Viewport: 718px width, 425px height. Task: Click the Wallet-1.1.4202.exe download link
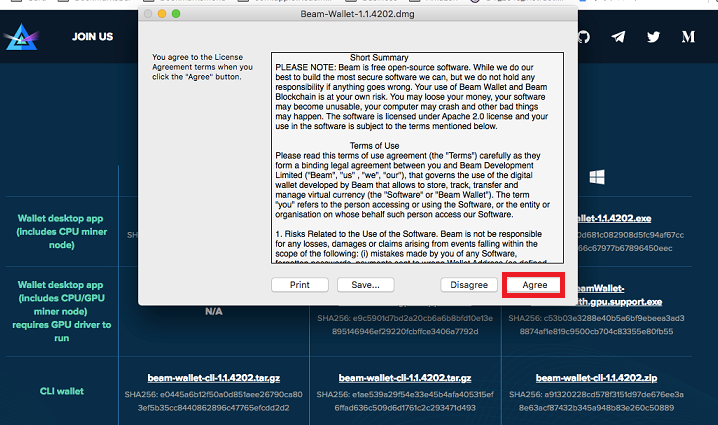click(x=615, y=218)
